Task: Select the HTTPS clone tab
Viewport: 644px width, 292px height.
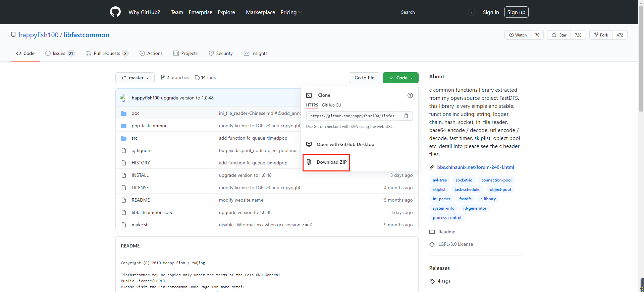Action: coord(312,105)
